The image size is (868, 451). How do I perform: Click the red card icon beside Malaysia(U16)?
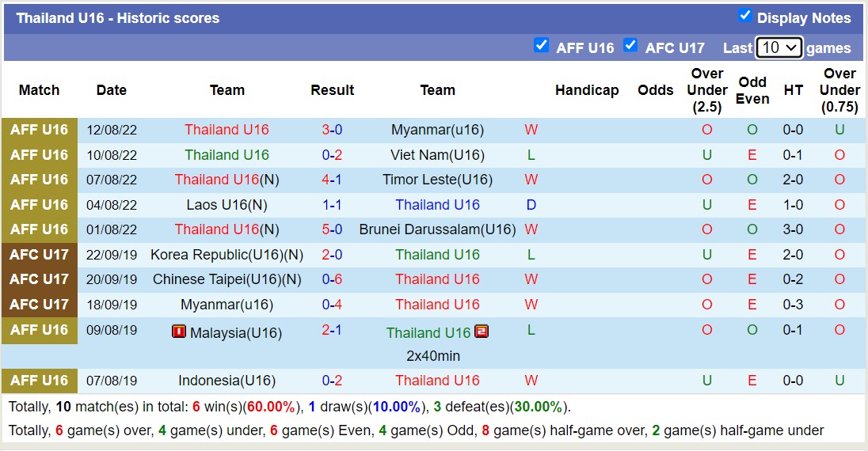(x=179, y=332)
